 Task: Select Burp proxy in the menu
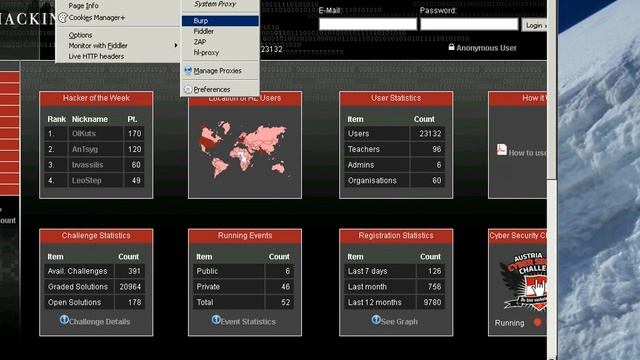click(x=220, y=21)
